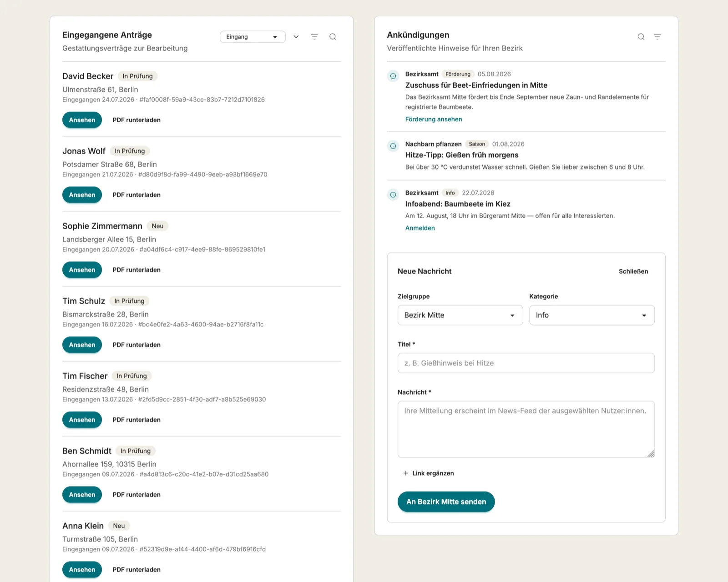The image size is (728, 582).
Task: Click Ansehen for Ben Schmidt
Action: [x=82, y=495]
